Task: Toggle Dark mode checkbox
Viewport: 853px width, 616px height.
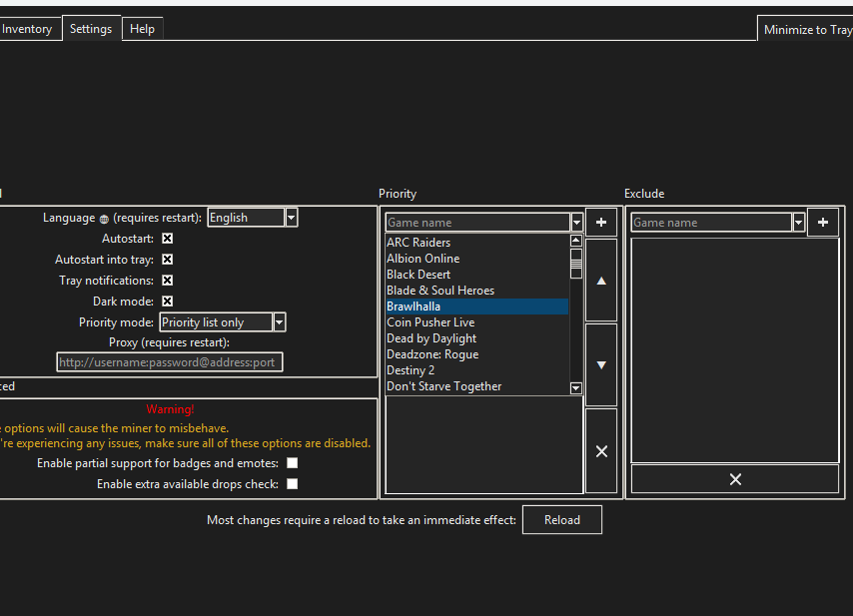Action: pos(168,302)
